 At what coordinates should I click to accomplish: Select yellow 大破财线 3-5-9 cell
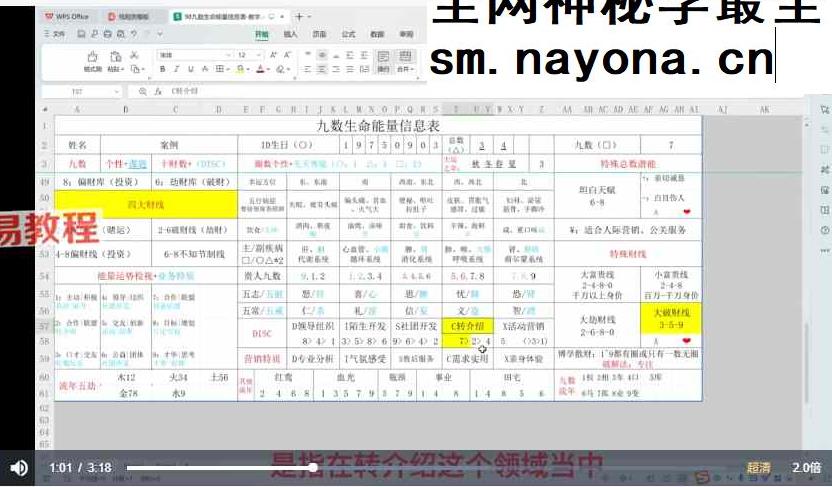671,318
